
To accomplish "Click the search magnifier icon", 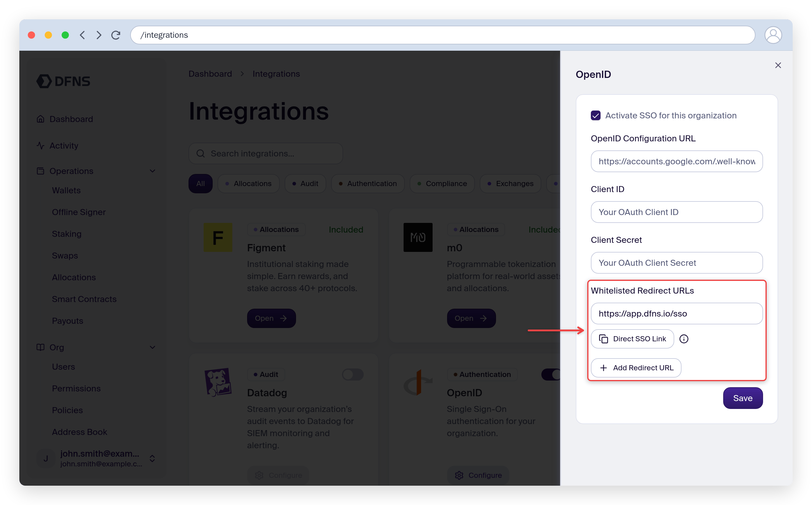I will 200,153.
